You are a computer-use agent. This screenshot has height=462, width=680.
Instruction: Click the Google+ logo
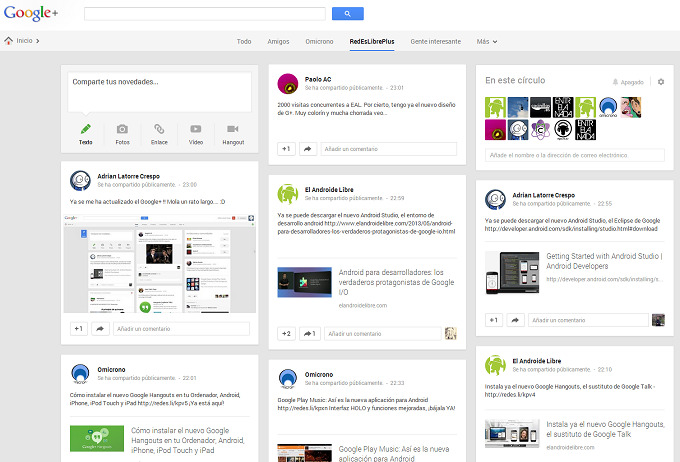[x=31, y=13]
